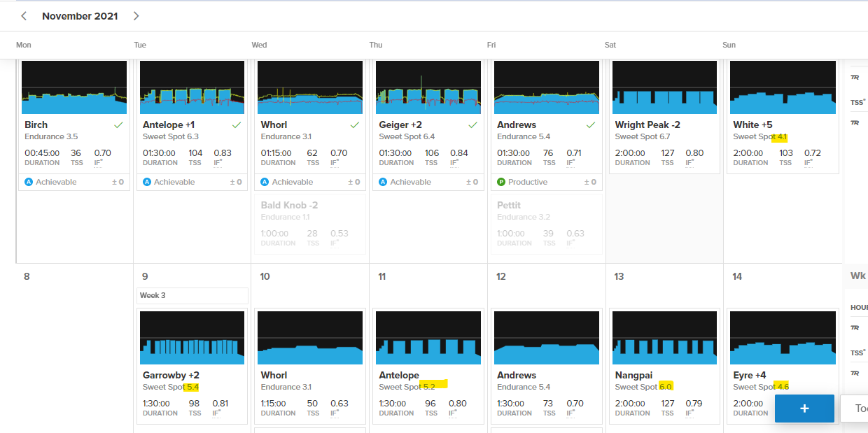
Task: Open the November 2021 month selector
Action: [80, 16]
